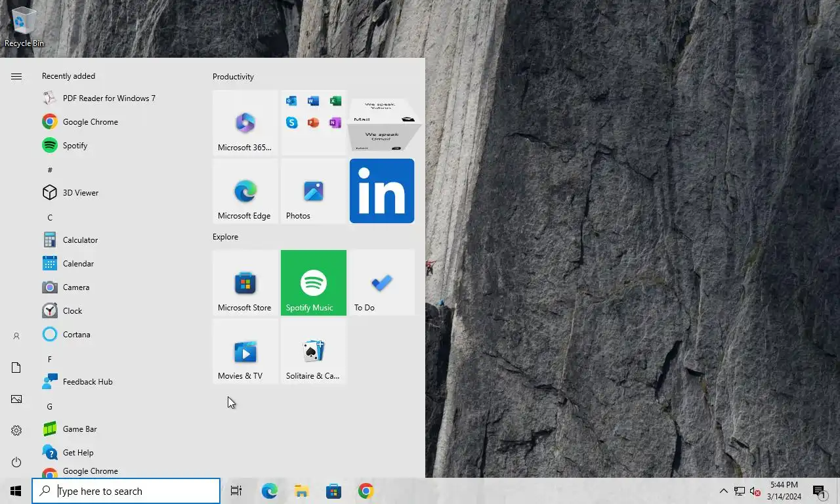Open File Explorer from the taskbar

point(301,491)
